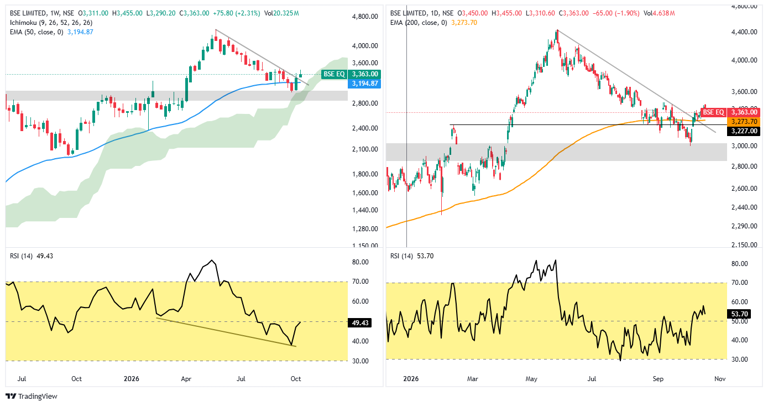This screenshot has height=406, width=768.
Task: Click the 1,280.00 label on weekly price axis
Action: pyautogui.click(x=365, y=229)
